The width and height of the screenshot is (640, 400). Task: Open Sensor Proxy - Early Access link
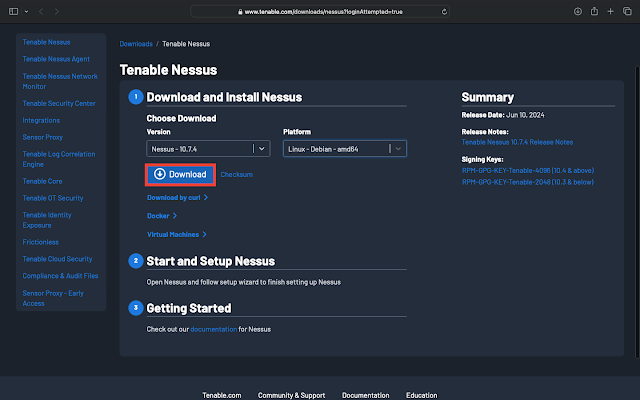pyautogui.click(x=53, y=298)
